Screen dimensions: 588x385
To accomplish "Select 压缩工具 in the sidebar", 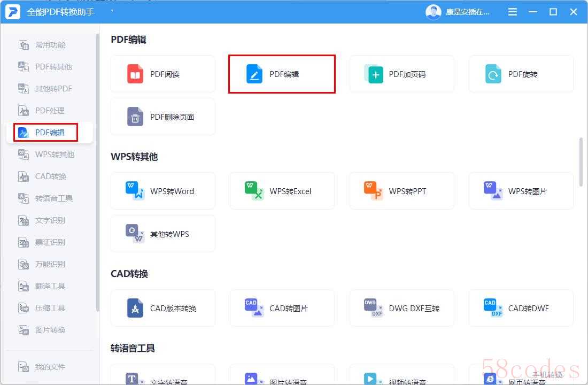I will 50,307.
